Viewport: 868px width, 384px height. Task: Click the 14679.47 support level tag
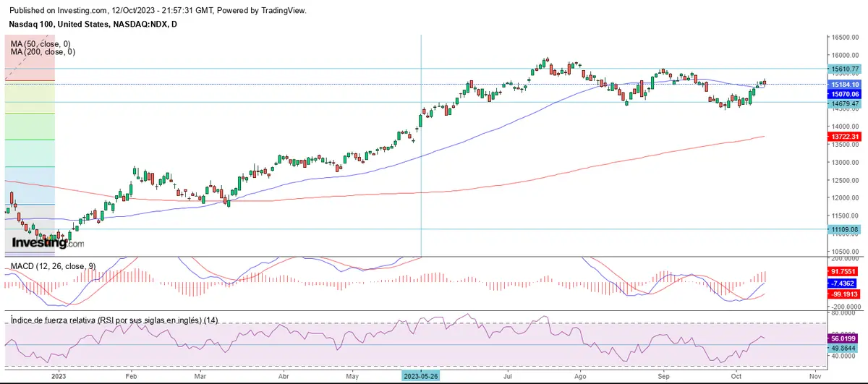844,103
